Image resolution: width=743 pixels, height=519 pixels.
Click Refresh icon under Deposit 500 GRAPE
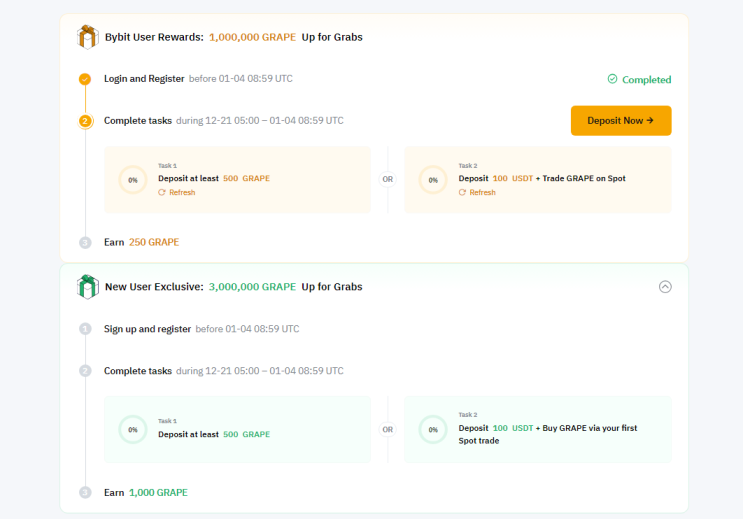pos(161,192)
